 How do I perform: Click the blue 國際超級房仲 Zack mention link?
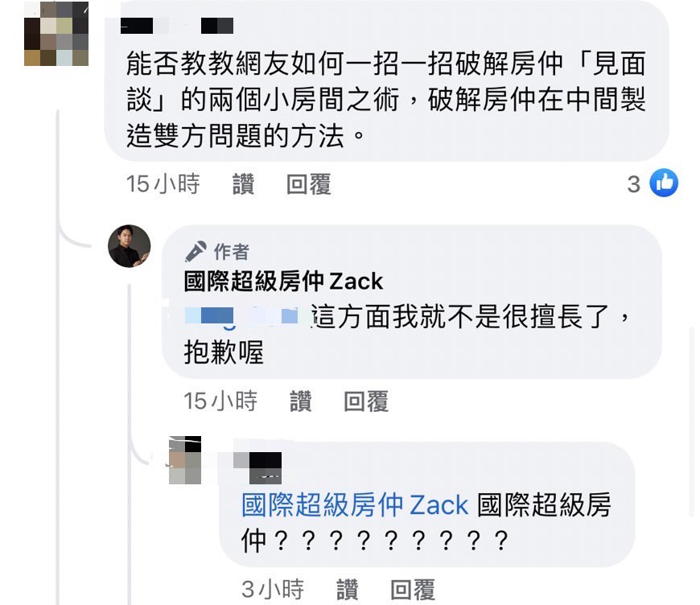[355, 505]
